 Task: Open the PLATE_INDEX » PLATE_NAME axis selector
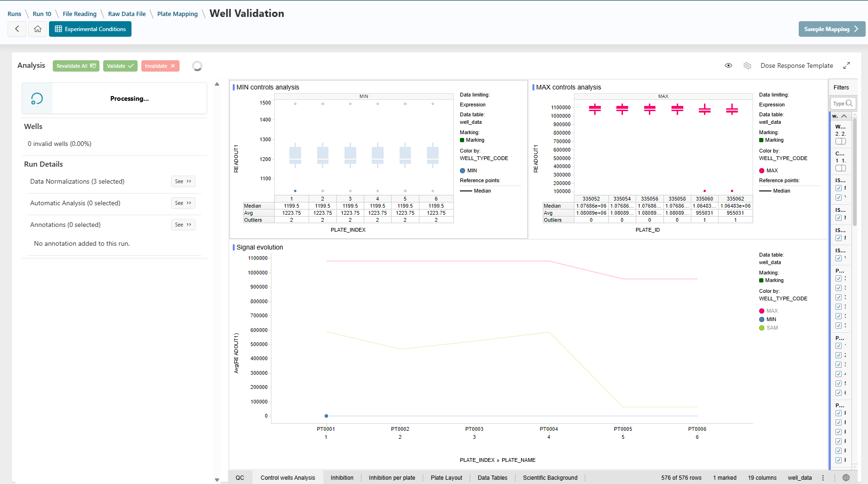(498, 460)
